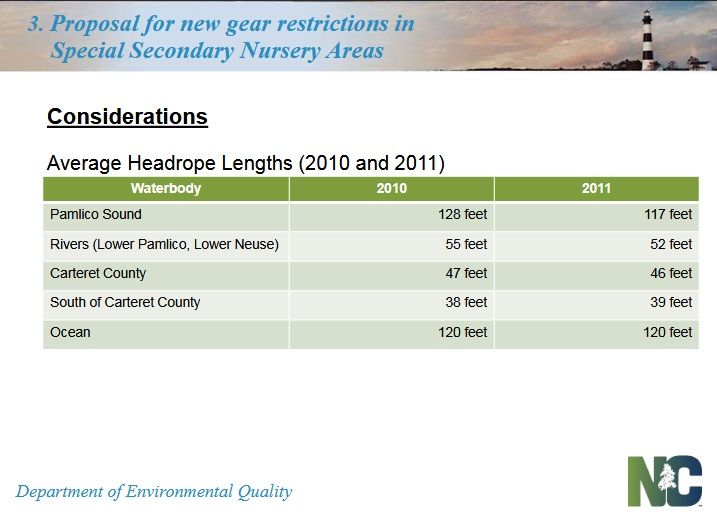This screenshot has width=717, height=521.
Task: Select 'Rivers (Lower Pamlico, Lower Neuse)' cell
Action: pos(166,246)
